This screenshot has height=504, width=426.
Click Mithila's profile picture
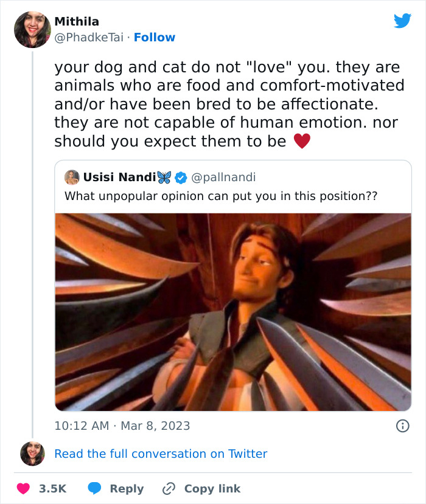coord(32,28)
